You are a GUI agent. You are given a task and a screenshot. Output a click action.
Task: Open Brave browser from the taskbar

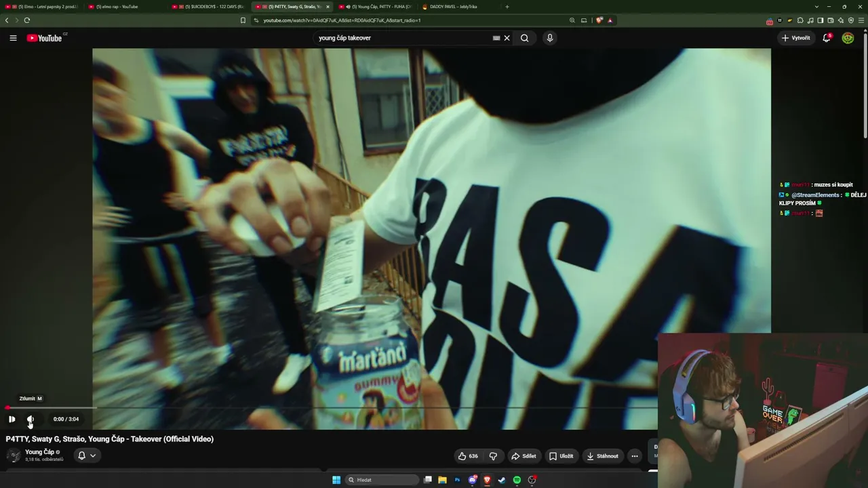point(487,480)
